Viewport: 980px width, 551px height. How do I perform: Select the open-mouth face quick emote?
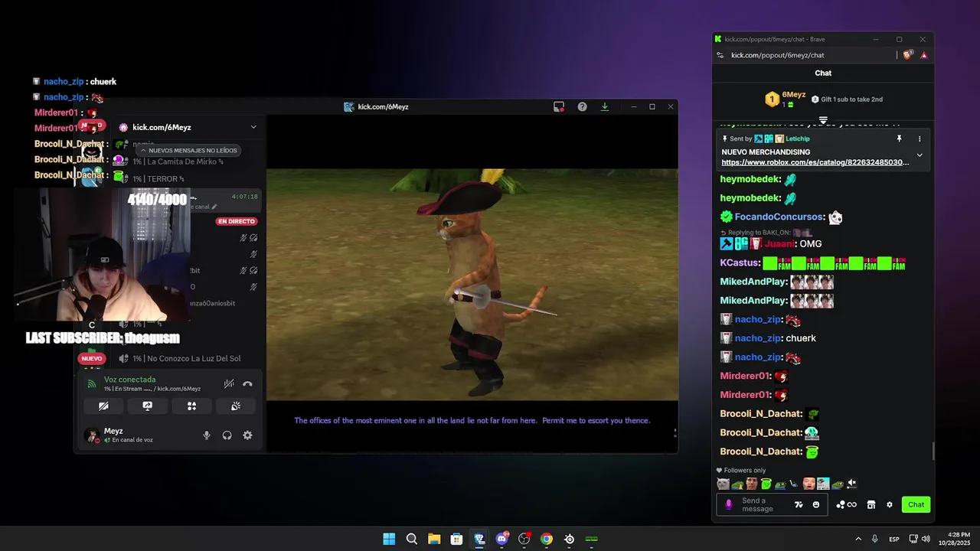808,484
